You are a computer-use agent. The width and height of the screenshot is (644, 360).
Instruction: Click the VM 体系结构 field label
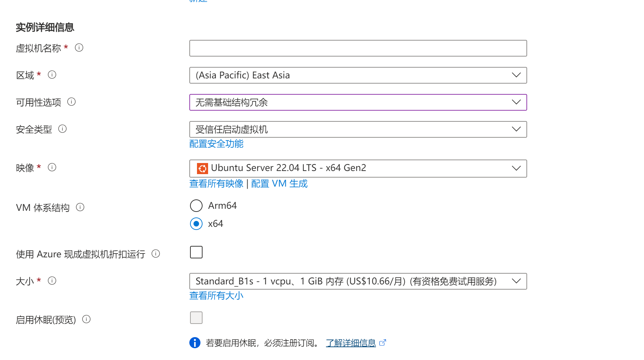pos(43,208)
